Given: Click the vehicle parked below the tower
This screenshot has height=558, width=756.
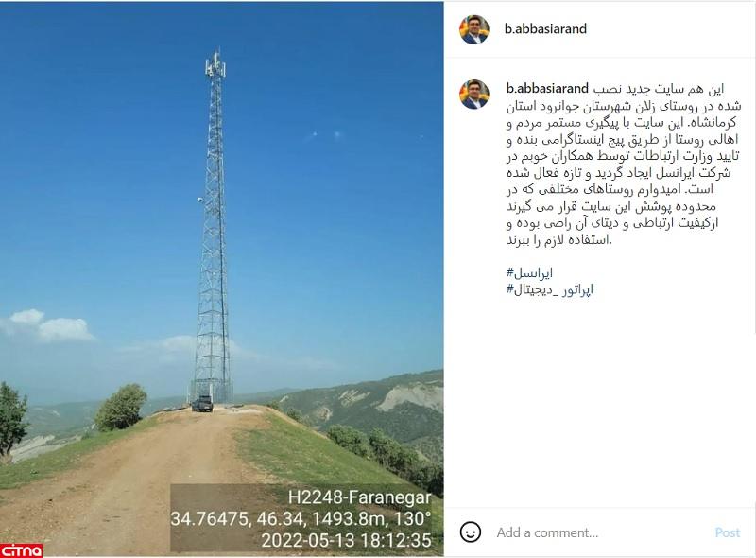Looking at the screenshot, I should click(x=202, y=404).
